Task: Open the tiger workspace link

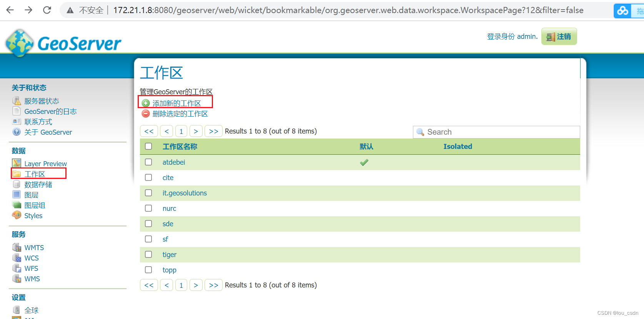Action: 170,255
